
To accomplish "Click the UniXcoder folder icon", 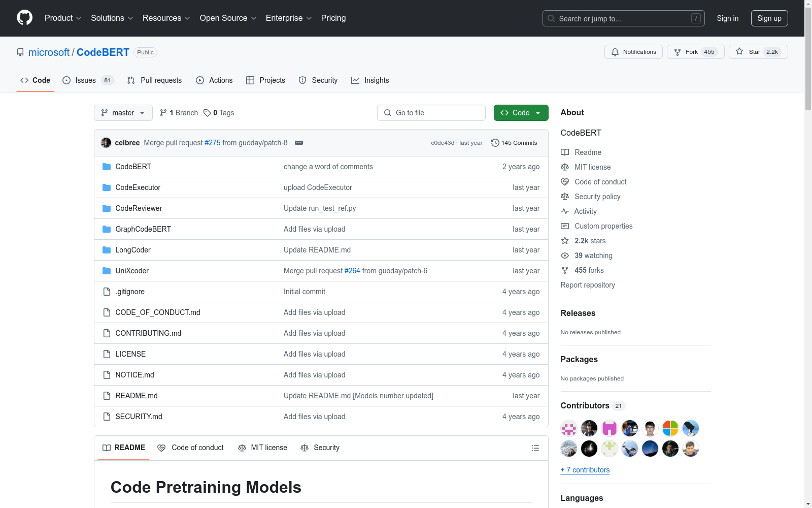I will pyautogui.click(x=107, y=271).
